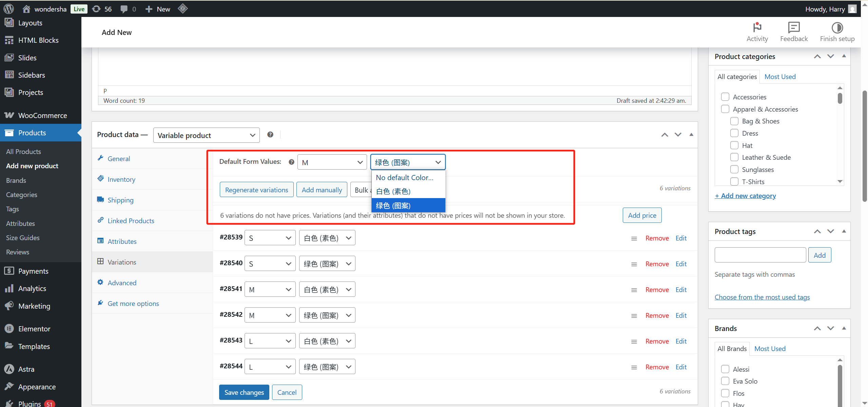The height and width of the screenshot is (407, 868).
Task: Select 白色 (素色) in the color dropdown list
Action: point(393,192)
